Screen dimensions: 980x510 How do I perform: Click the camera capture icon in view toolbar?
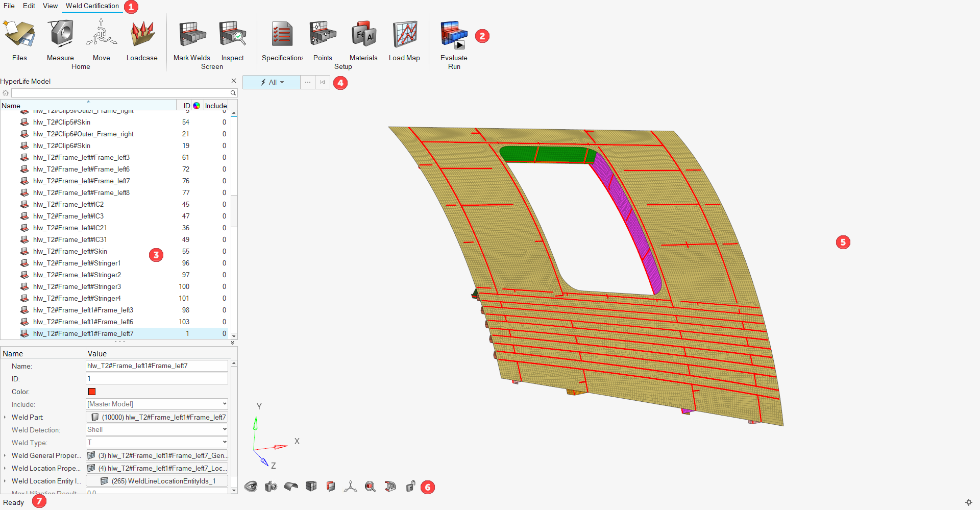(271, 487)
